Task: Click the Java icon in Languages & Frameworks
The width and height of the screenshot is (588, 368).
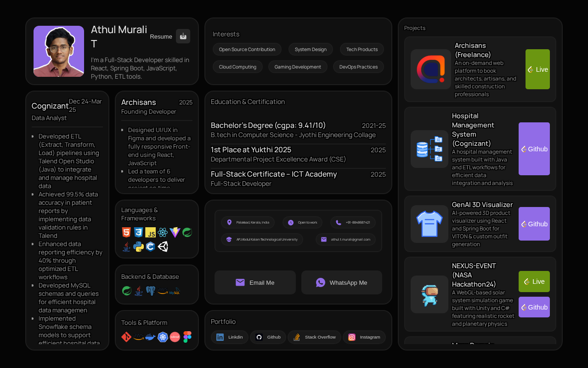Action: (x=126, y=247)
